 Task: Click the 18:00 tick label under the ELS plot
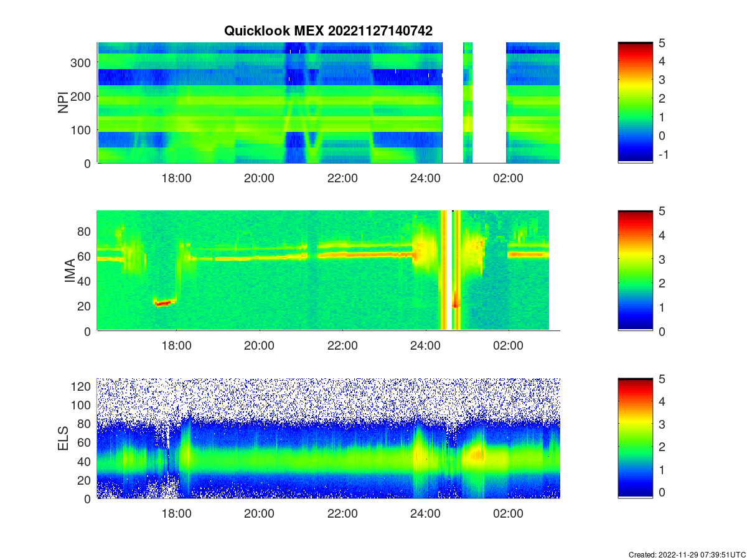(176, 514)
